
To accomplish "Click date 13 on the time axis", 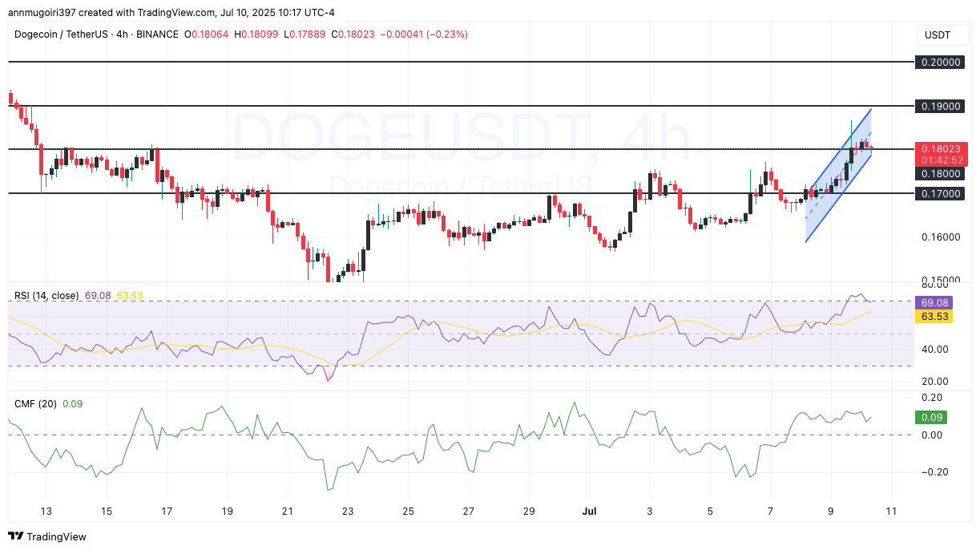I will click(x=46, y=511).
